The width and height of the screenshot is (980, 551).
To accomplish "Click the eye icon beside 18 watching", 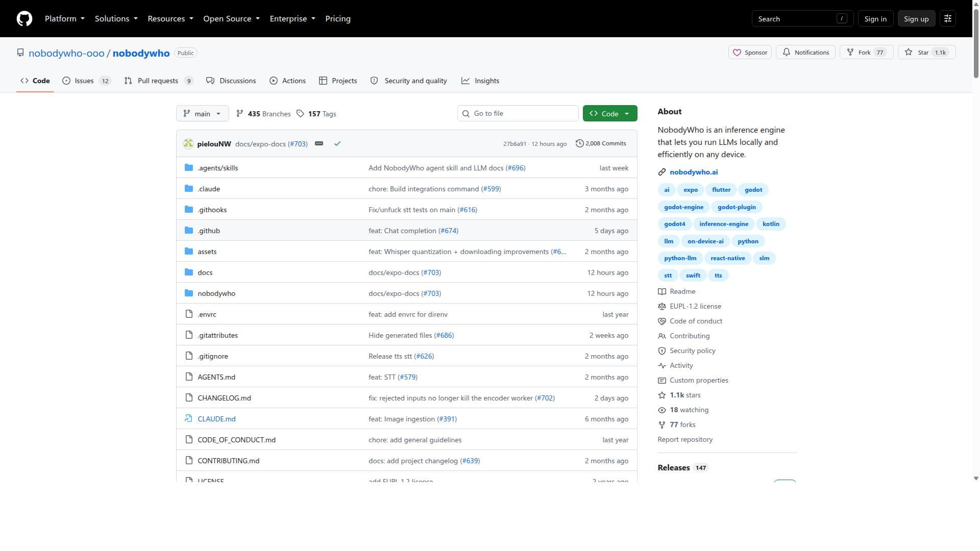I will [662, 410].
